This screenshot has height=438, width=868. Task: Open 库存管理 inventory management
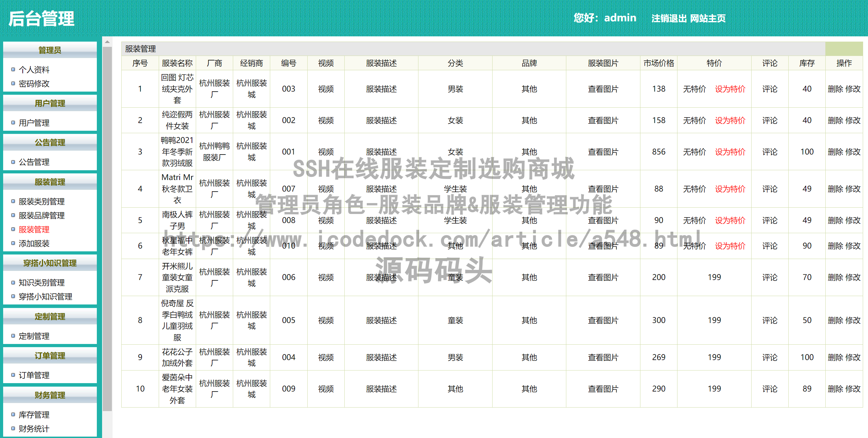[x=34, y=415]
